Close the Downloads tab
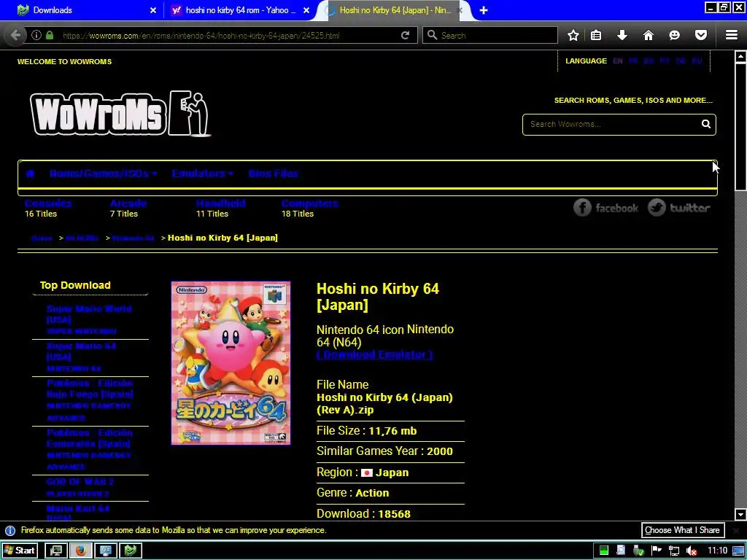The width and height of the screenshot is (747, 560). click(153, 10)
